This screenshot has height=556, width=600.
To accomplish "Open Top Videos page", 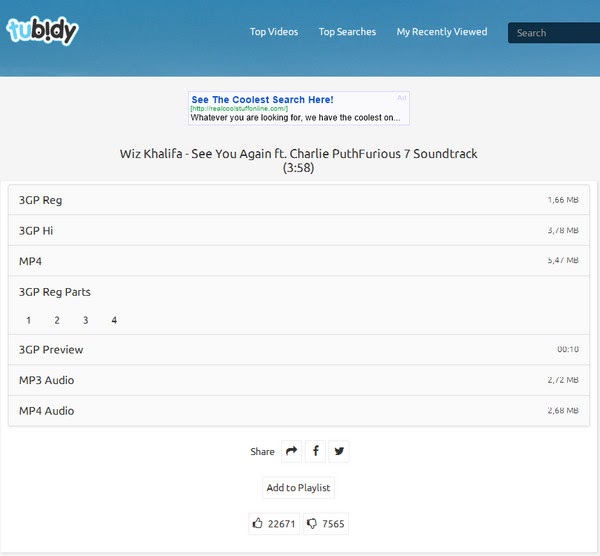I will (274, 32).
